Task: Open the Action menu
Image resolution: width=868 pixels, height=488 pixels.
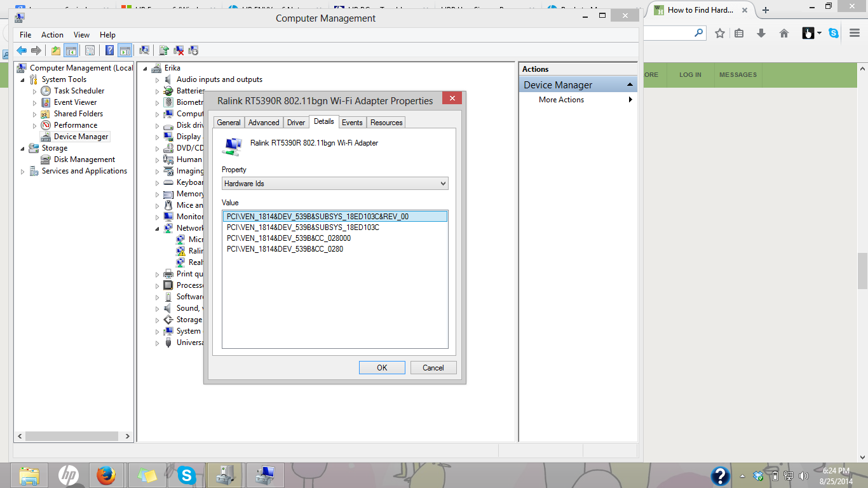Action: point(52,35)
